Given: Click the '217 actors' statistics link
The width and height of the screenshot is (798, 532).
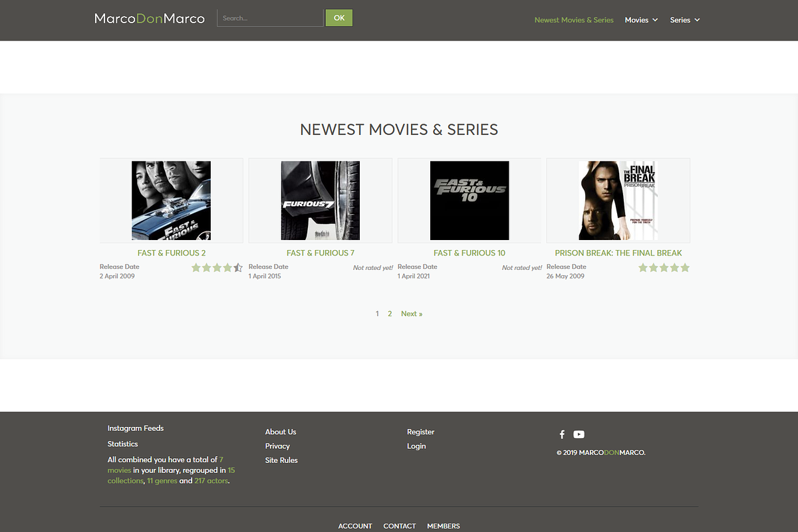Looking at the screenshot, I should point(211,480).
